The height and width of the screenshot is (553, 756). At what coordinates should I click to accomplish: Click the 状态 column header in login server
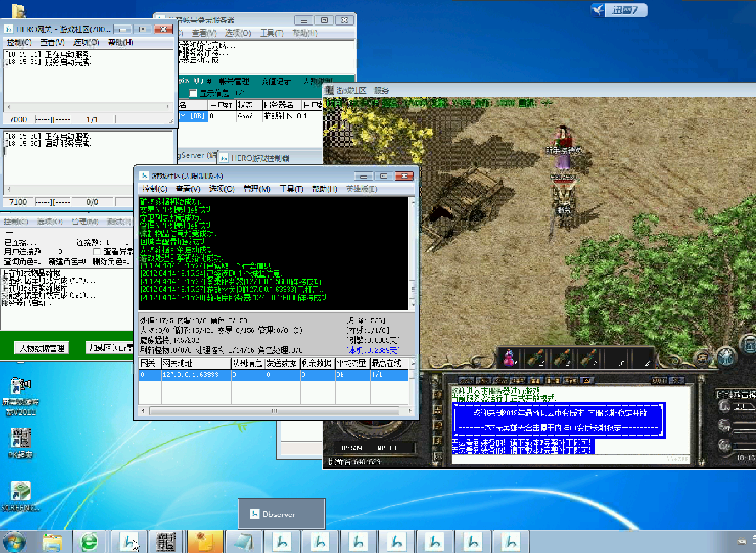click(249, 105)
